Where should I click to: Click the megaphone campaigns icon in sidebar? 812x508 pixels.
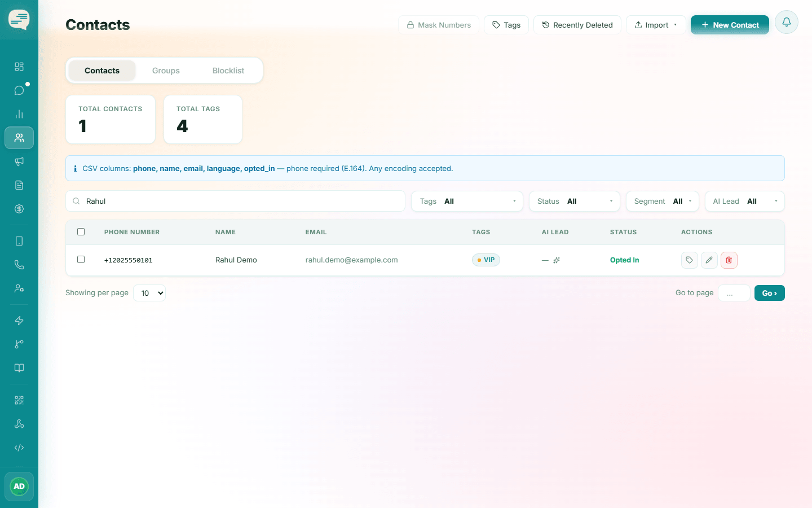click(x=19, y=161)
